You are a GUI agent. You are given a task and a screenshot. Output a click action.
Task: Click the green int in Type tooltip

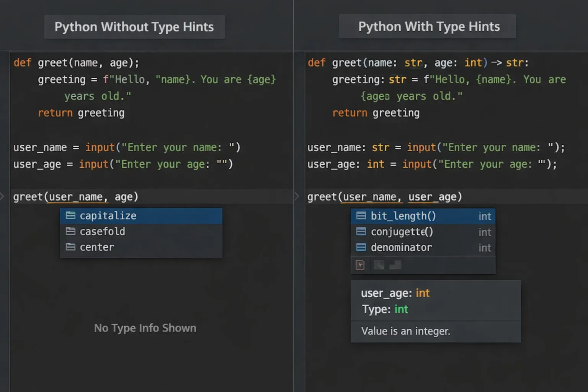pyautogui.click(x=401, y=309)
